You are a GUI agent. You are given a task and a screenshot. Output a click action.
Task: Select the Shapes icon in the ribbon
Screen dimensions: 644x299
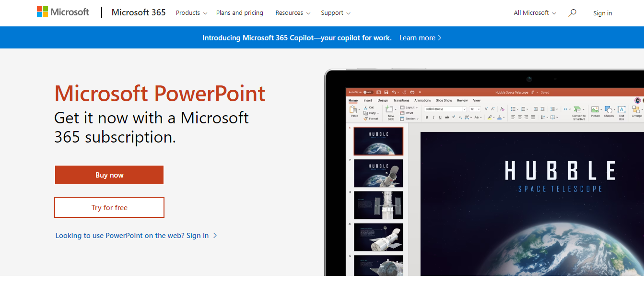click(609, 111)
